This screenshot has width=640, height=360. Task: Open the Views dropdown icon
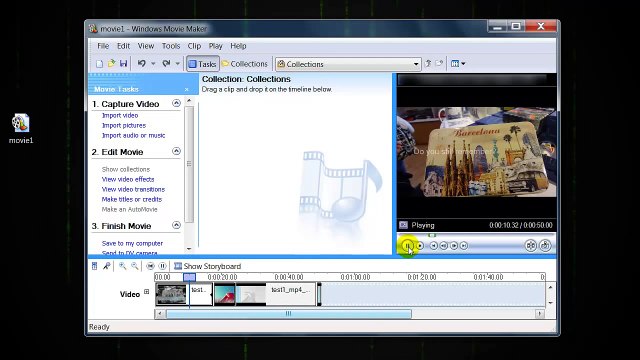coord(458,64)
